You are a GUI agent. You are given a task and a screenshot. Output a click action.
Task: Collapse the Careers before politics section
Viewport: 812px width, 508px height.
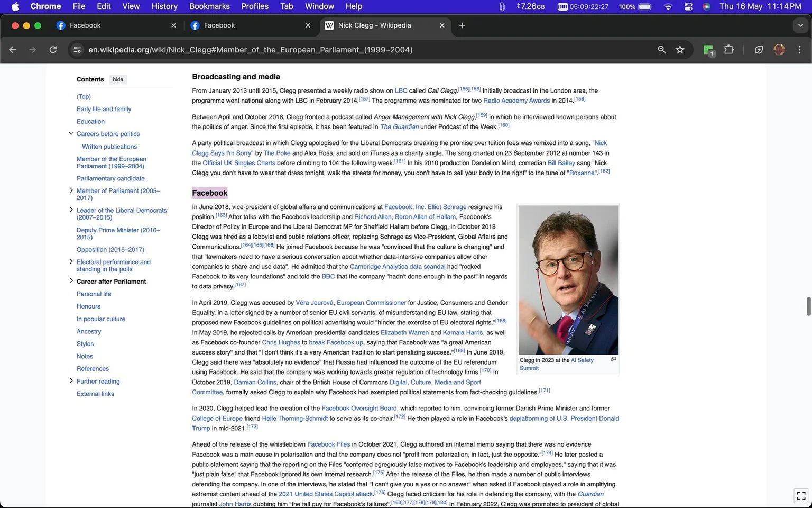(x=71, y=134)
